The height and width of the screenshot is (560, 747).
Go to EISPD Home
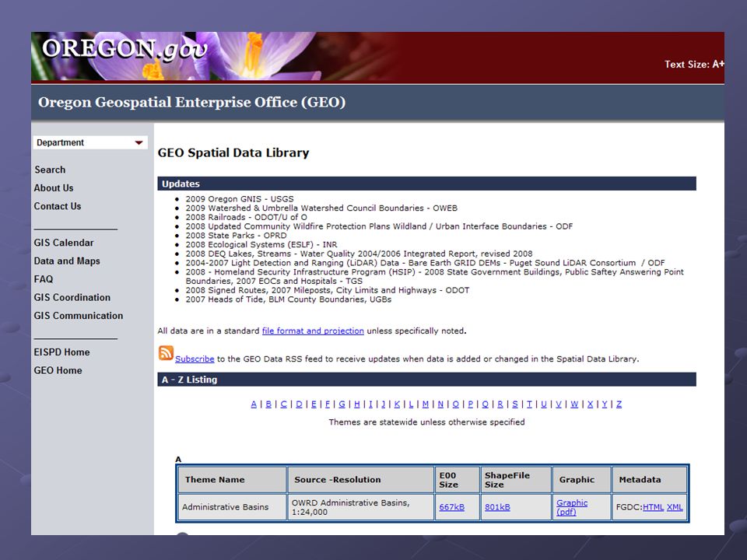(61, 352)
